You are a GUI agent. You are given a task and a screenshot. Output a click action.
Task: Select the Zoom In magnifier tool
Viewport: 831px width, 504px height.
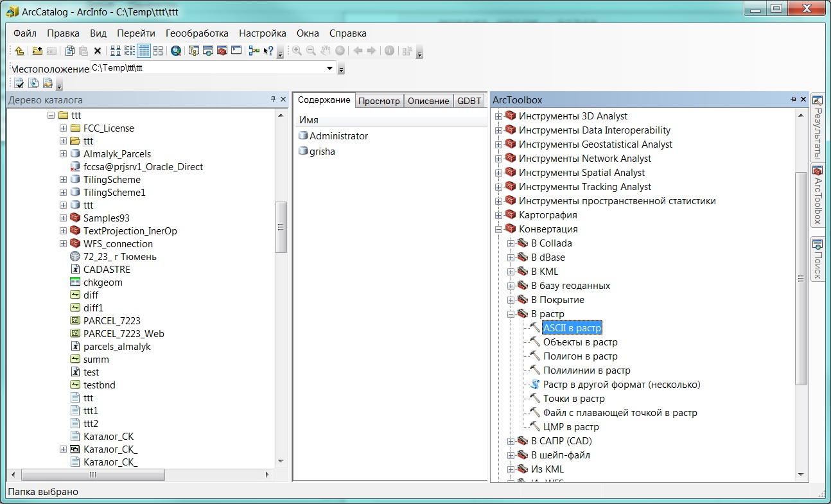coord(297,51)
